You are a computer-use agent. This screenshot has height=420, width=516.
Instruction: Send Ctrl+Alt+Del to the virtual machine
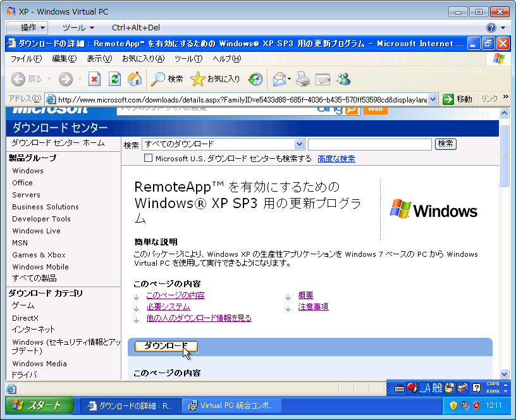coord(135,28)
